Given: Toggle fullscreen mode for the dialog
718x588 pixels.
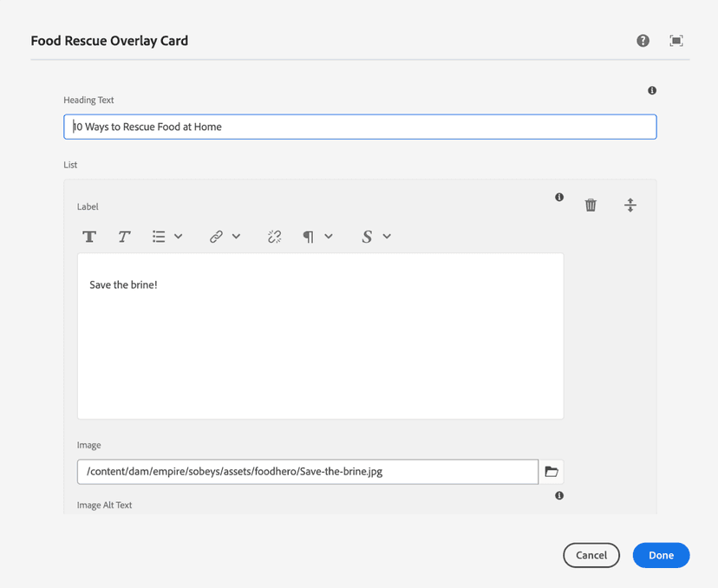Looking at the screenshot, I should [x=676, y=41].
